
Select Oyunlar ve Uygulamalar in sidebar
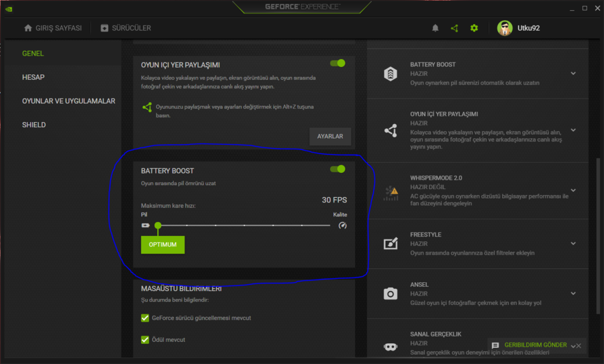(68, 101)
